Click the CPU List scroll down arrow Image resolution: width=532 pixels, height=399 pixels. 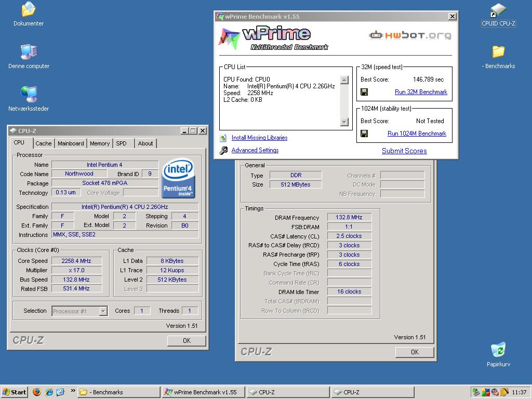pos(344,122)
